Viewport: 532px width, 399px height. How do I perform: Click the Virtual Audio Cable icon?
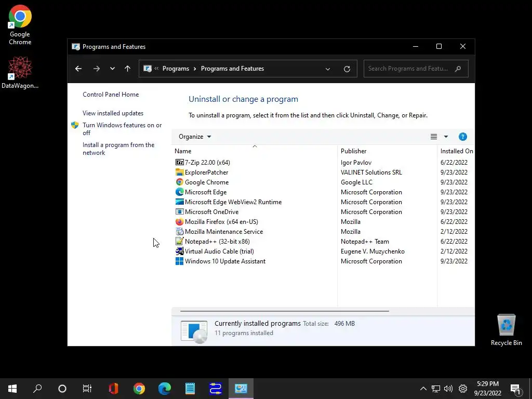(179, 251)
